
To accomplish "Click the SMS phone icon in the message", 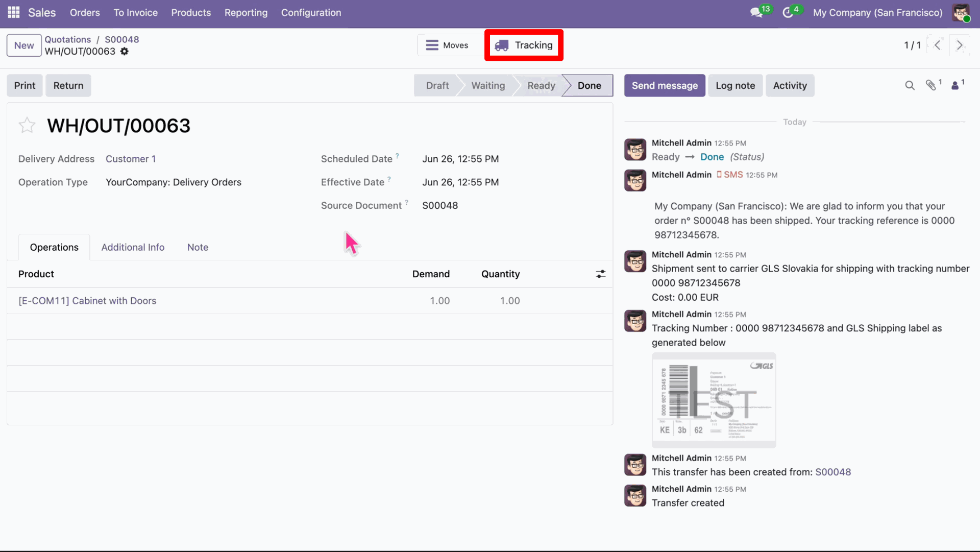I will point(719,175).
